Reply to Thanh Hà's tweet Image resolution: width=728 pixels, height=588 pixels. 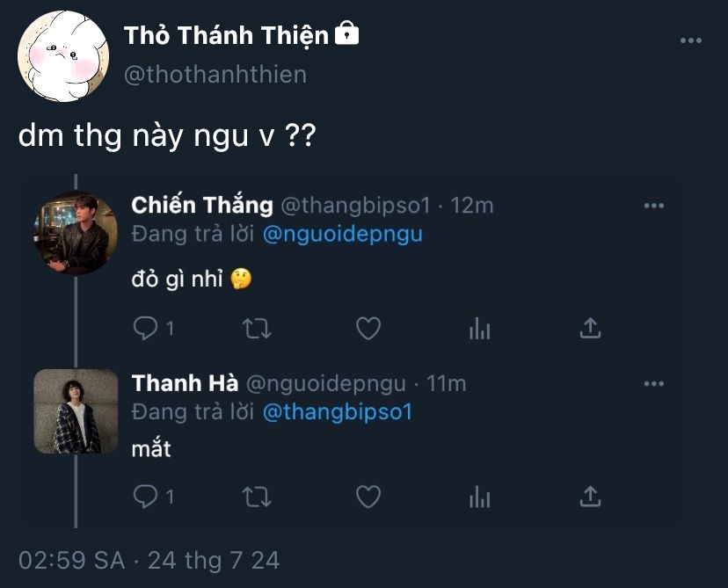[x=146, y=497]
